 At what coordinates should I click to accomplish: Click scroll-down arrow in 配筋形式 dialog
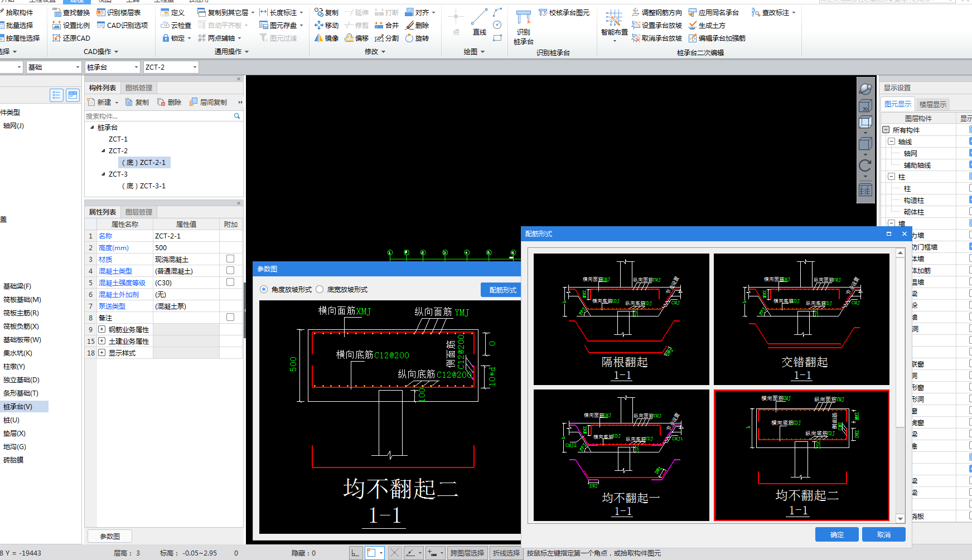click(x=900, y=518)
